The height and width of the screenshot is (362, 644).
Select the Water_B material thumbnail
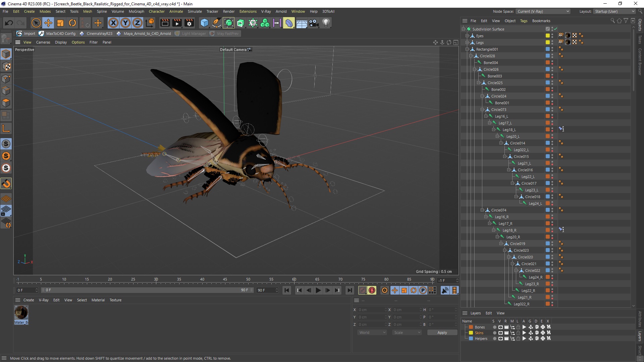click(21, 312)
